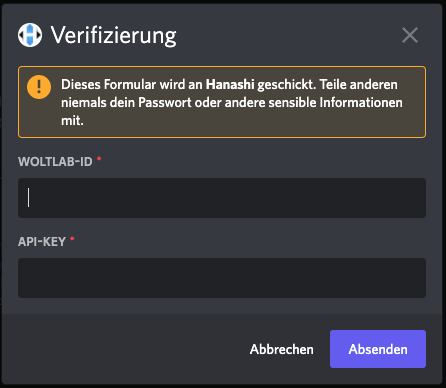Click the red asterisk next to WOLTLAB-ID
The width and height of the screenshot is (446, 388).
click(x=99, y=159)
